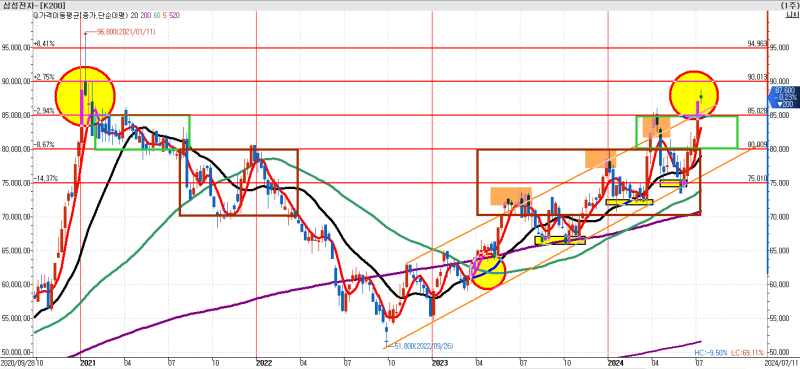Open the 가격이동평균(종가,단순이평) indicator label
The height and width of the screenshot is (369, 800).
click(x=85, y=16)
